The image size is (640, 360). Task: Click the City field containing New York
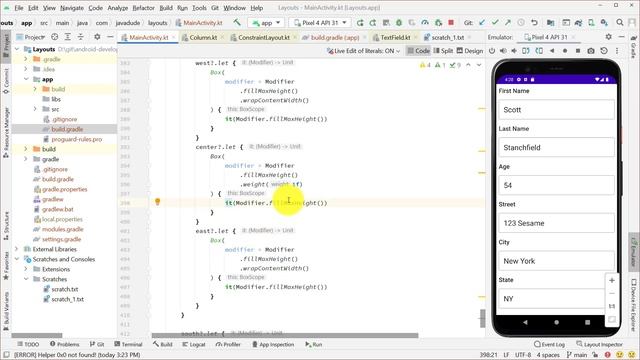click(x=556, y=261)
